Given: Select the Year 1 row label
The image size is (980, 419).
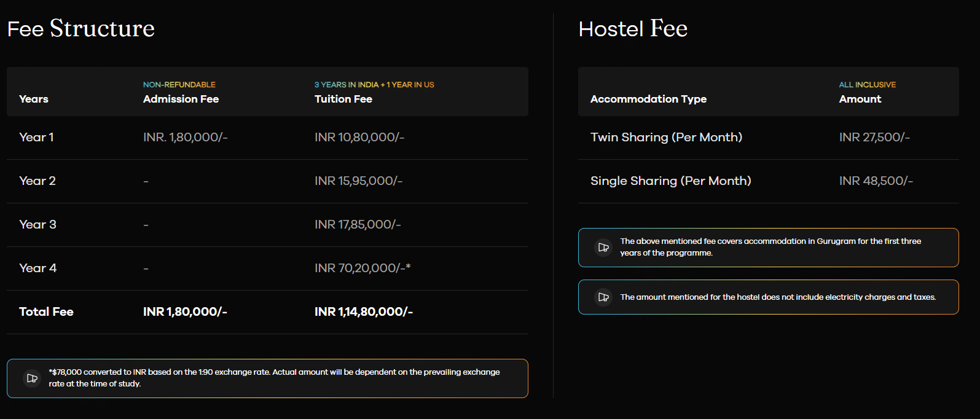Looking at the screenshot, I should click(36, 138).
